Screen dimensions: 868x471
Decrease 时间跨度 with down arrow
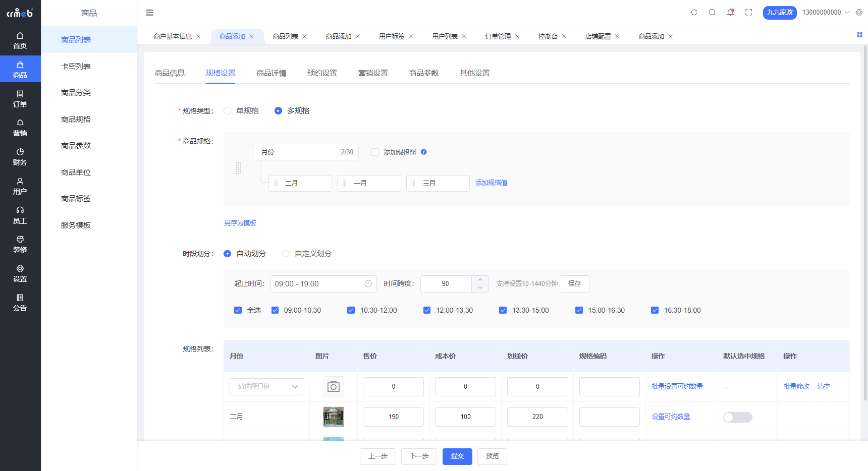[x=480, y=288]
